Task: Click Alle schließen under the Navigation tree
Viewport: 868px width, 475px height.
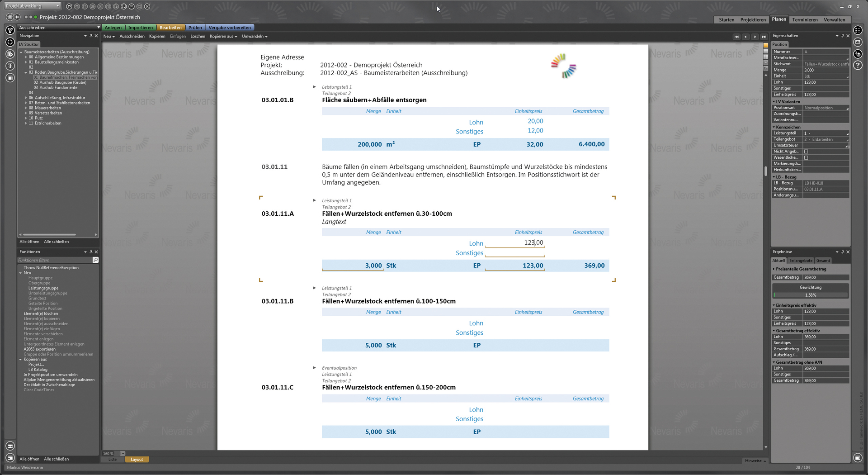Action: [57, 242]
